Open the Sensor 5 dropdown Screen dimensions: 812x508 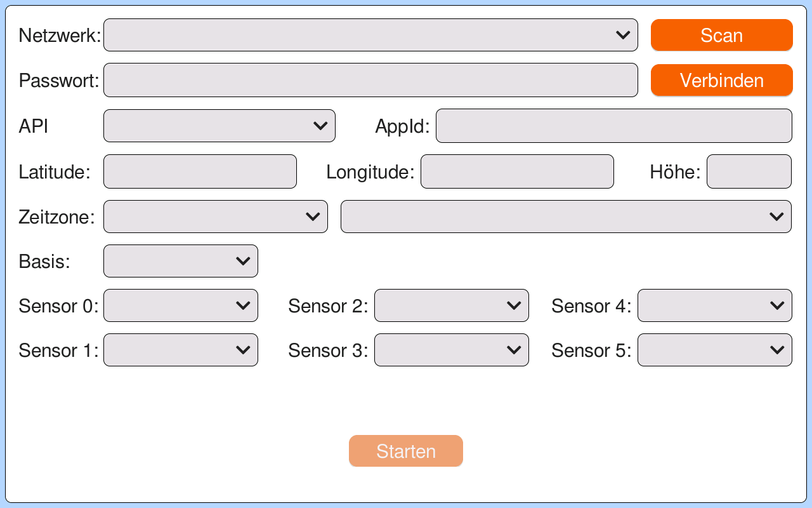click(715, 350)
